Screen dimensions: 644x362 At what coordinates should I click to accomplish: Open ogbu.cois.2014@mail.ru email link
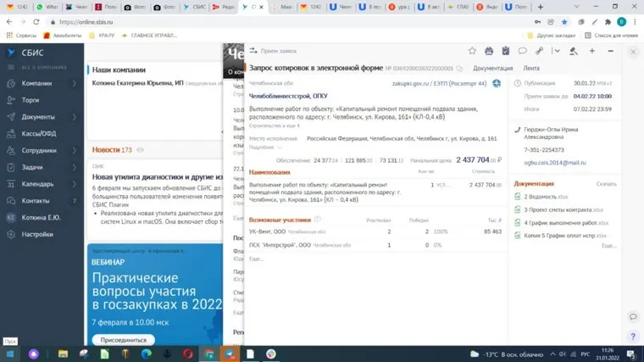coord(554,162)
